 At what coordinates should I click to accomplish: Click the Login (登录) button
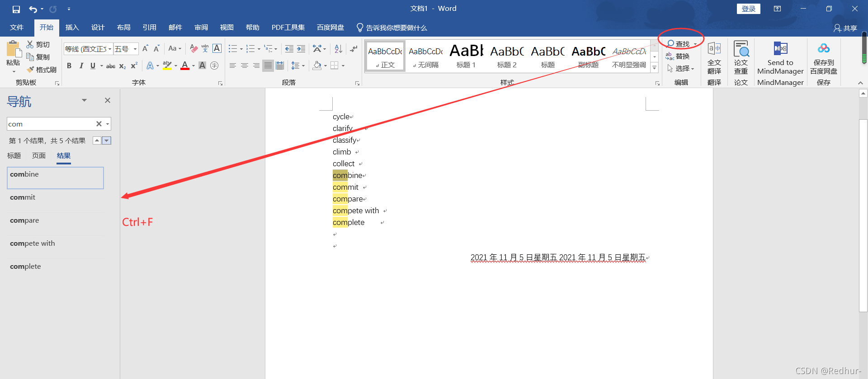click(749, 9)
